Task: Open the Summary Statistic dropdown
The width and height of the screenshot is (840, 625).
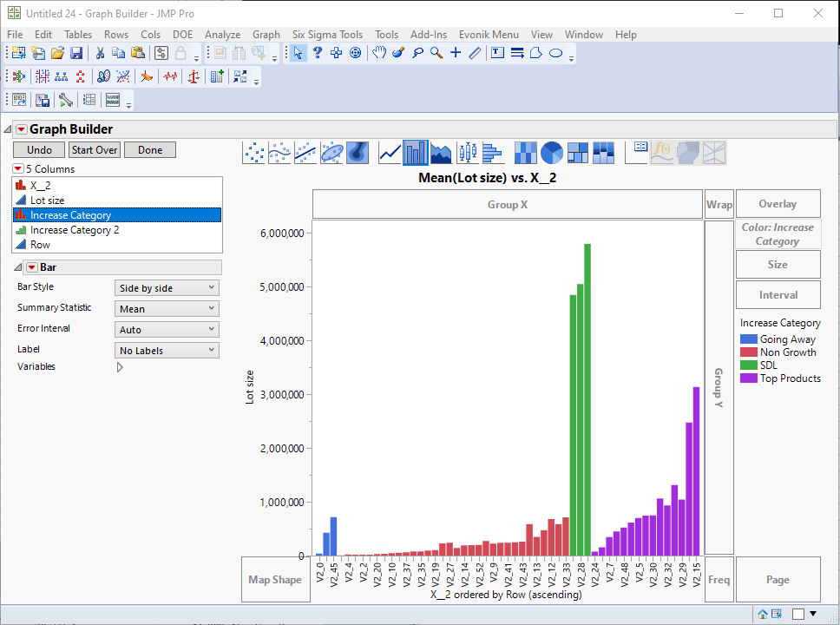Action: click(x=167, y=309)
